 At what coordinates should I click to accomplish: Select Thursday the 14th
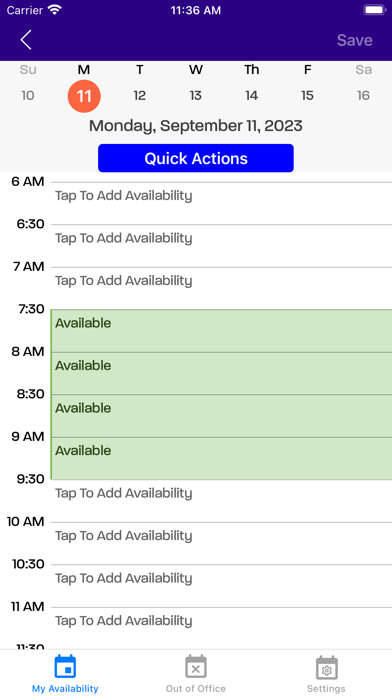pyautogui.click(x=252, y=96)
